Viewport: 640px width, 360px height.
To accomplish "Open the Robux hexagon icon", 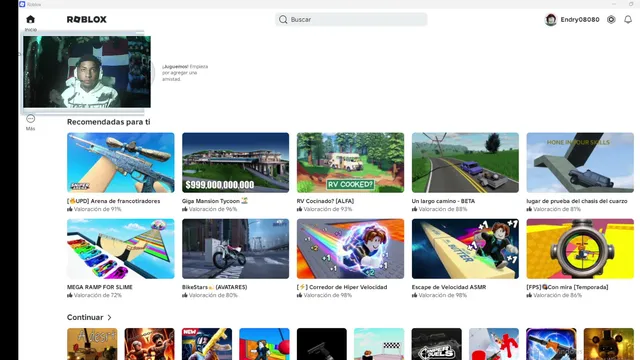I will (x=611, y=19).
